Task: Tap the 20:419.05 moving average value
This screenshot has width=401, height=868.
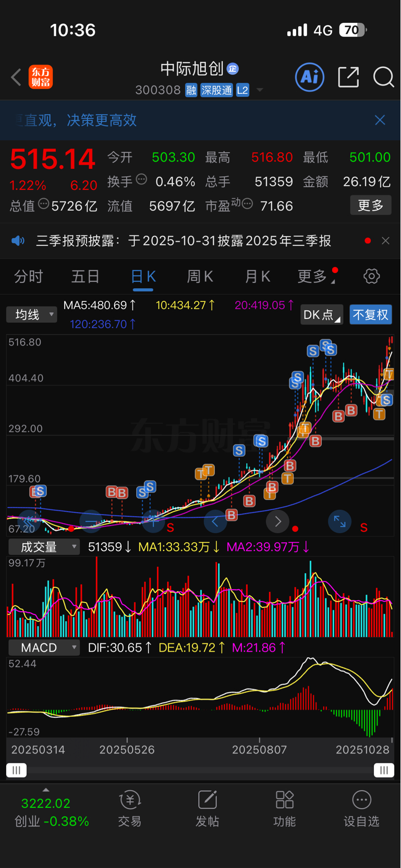Action: pyautogui.click(x=264, y=305)
